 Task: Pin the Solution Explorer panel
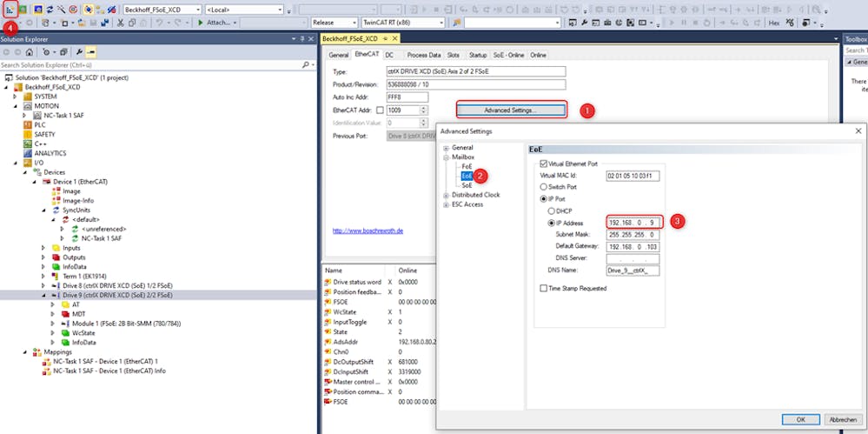(x=302, y=39)
